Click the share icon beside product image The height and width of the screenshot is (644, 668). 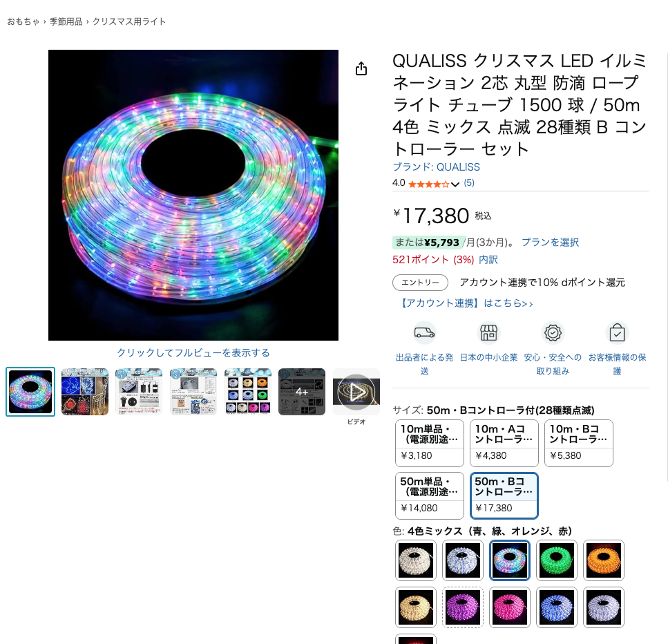pyautogui.click(x=361, y=68)
